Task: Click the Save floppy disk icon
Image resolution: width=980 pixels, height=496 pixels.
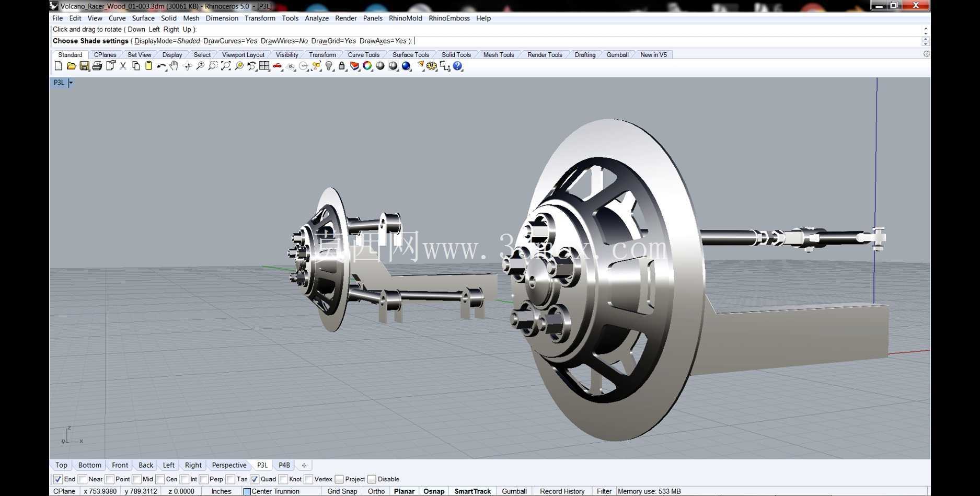Action: [84, 66]
